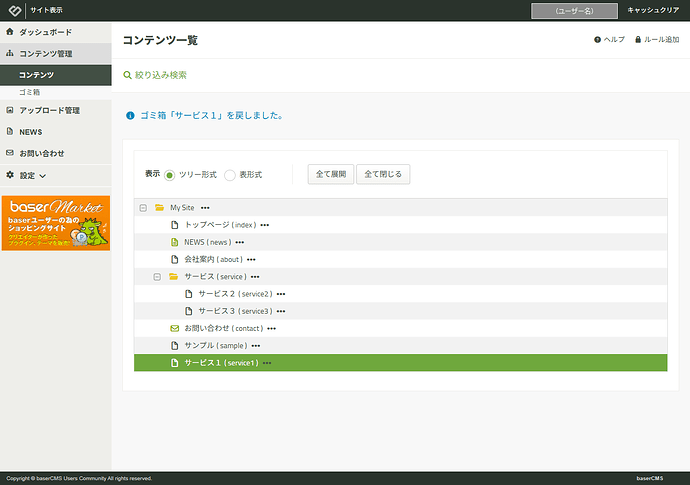
Task: Click the info icon in notification
Action: coord(130,116)
